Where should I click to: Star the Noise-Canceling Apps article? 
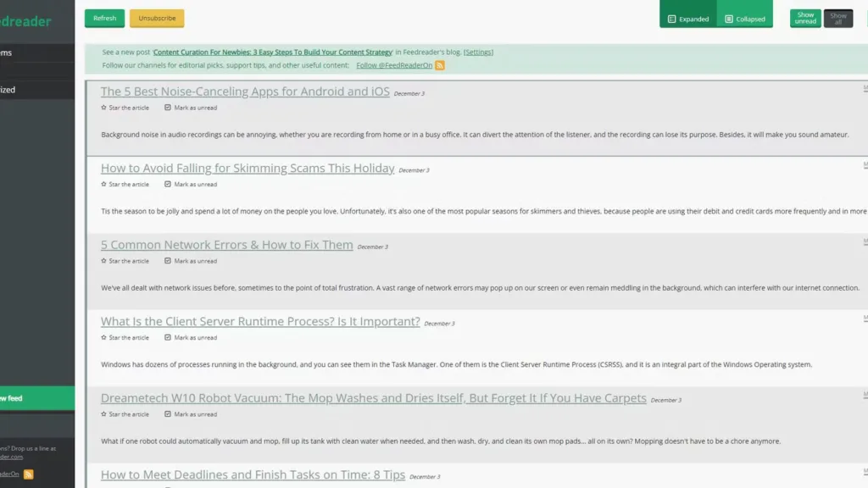coord(125,108)
